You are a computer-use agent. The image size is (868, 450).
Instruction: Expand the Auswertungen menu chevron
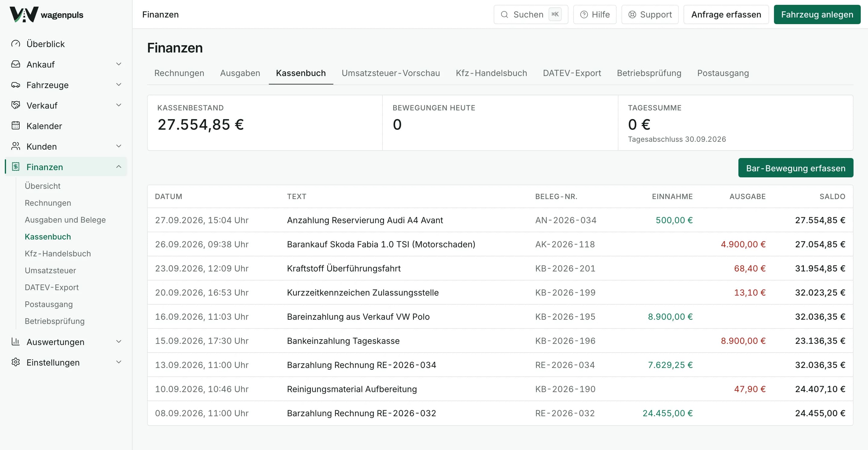(119, 341)
